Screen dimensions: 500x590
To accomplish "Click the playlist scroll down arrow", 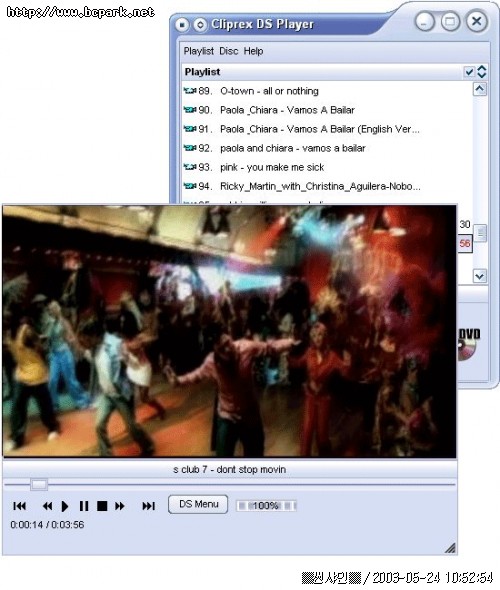I will point(480,276).
